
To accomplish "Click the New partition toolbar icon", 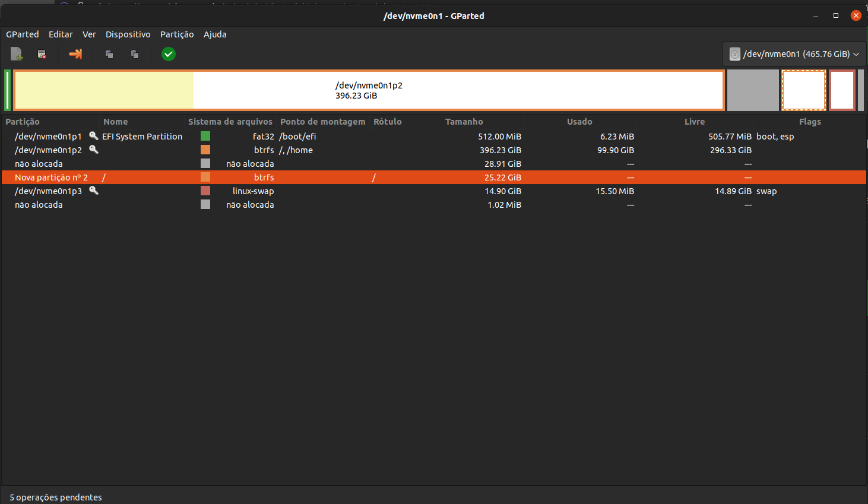I will (17, 54).
